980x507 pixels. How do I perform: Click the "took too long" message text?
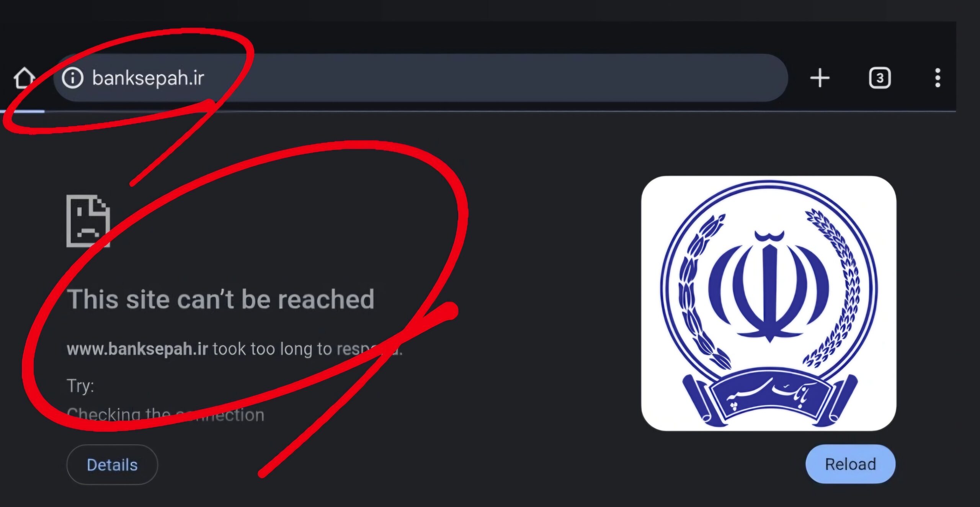click(x=307, y=349)
